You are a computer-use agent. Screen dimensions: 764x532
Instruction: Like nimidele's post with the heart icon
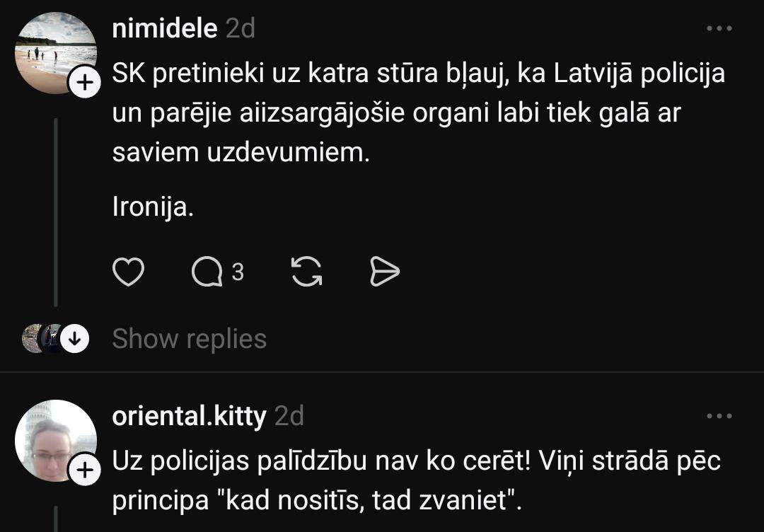pyautogui.click(x=128, y=272)
